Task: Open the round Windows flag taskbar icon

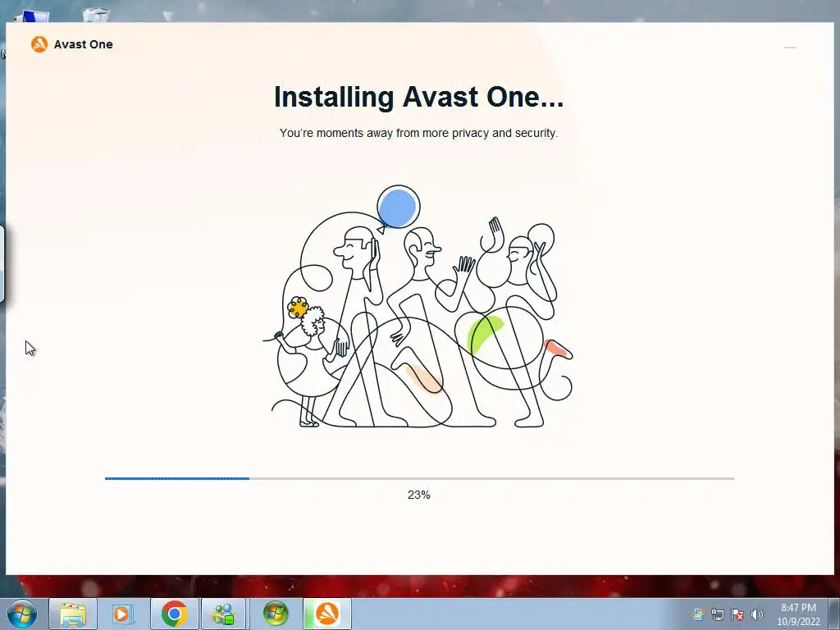Action: [x=276, y=614]
